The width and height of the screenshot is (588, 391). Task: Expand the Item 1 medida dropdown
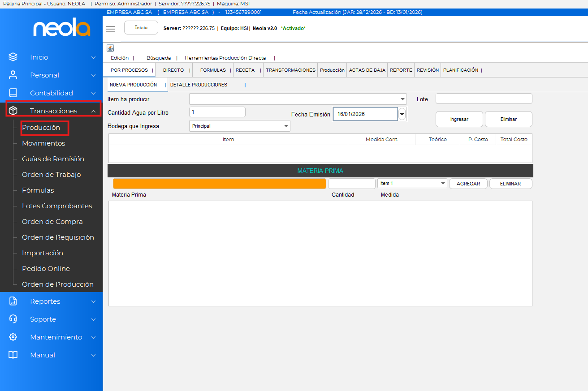pos(443,184)
